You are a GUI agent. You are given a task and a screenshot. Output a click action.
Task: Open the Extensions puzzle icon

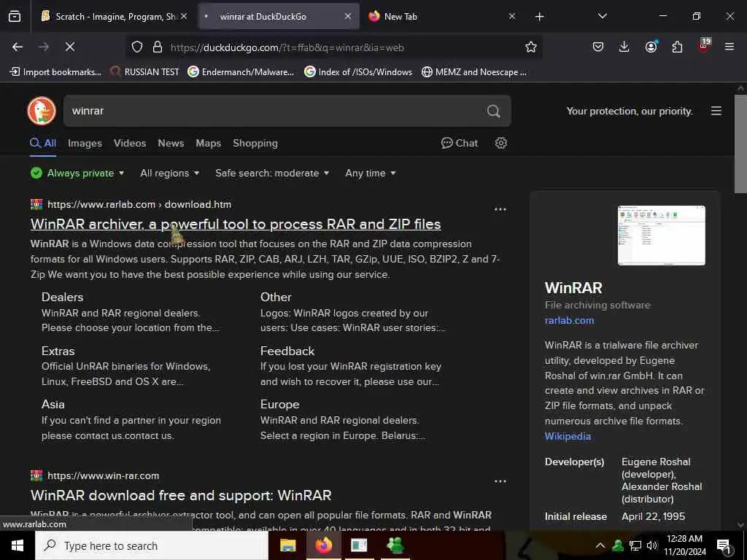pos(677,47)
